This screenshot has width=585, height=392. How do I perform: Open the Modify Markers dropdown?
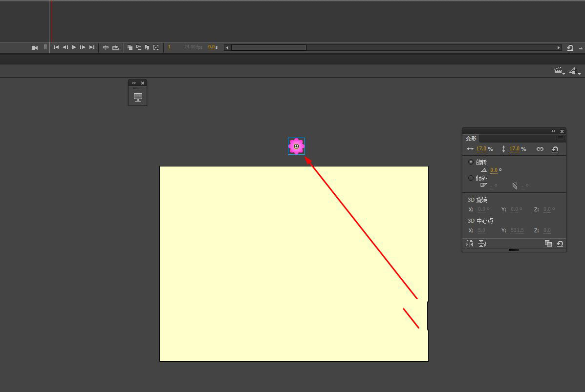pyautogui.click(x=156, y=47)
